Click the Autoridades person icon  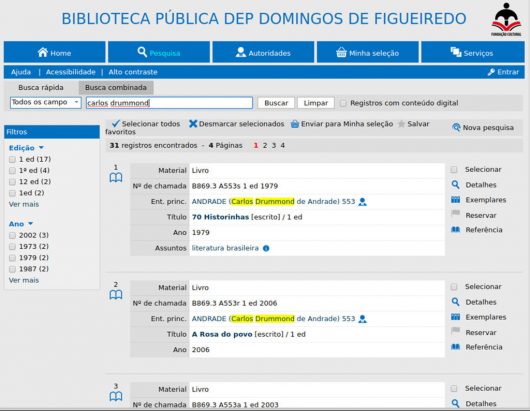(241, 52)
